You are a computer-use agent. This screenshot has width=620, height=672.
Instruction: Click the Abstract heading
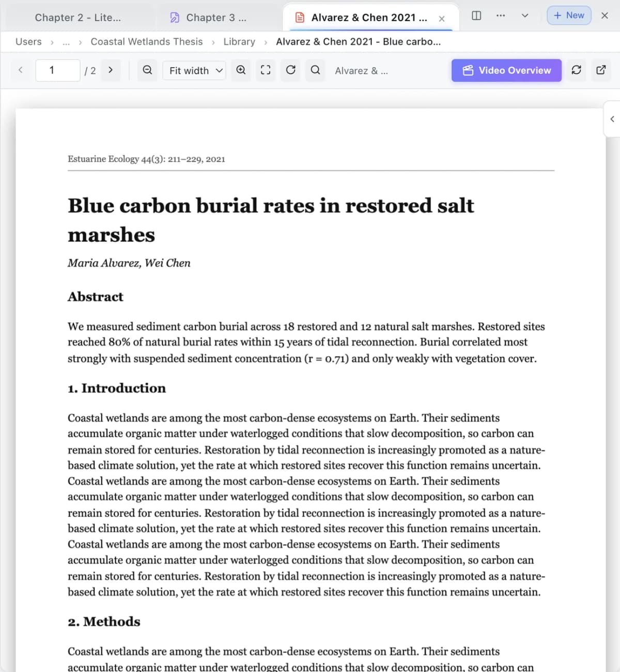pos(96,297)
